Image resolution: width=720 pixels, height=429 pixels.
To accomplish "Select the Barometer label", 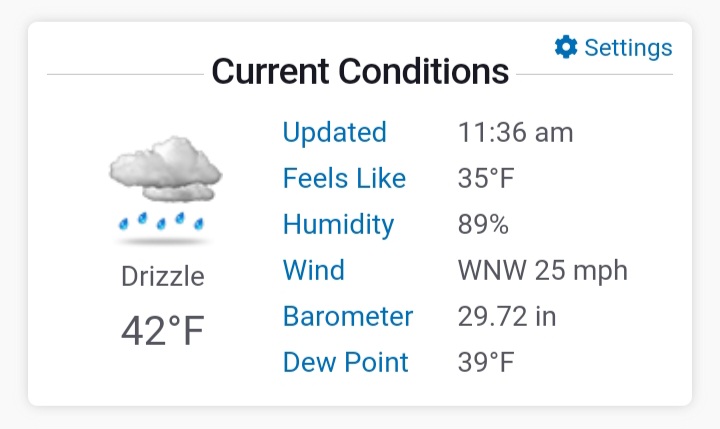I will [348, 316].
